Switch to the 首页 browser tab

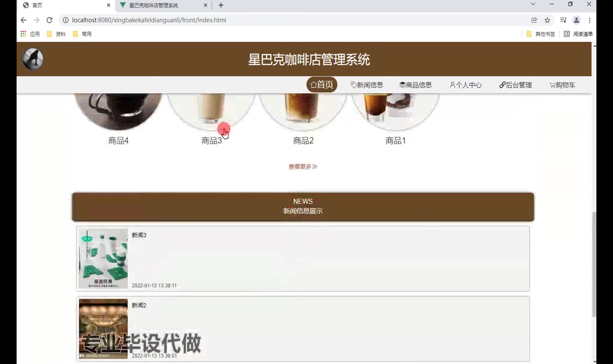[66, 5]
